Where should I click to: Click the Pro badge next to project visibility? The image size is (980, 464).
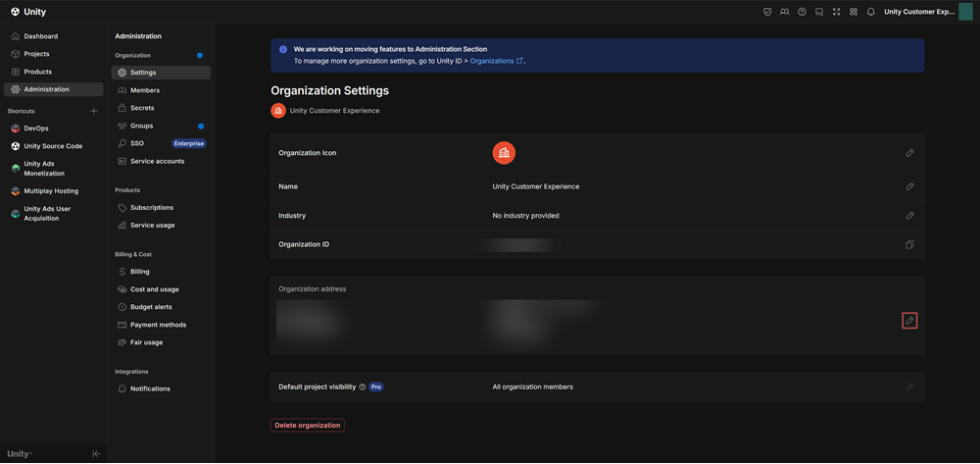click(375, 387)
